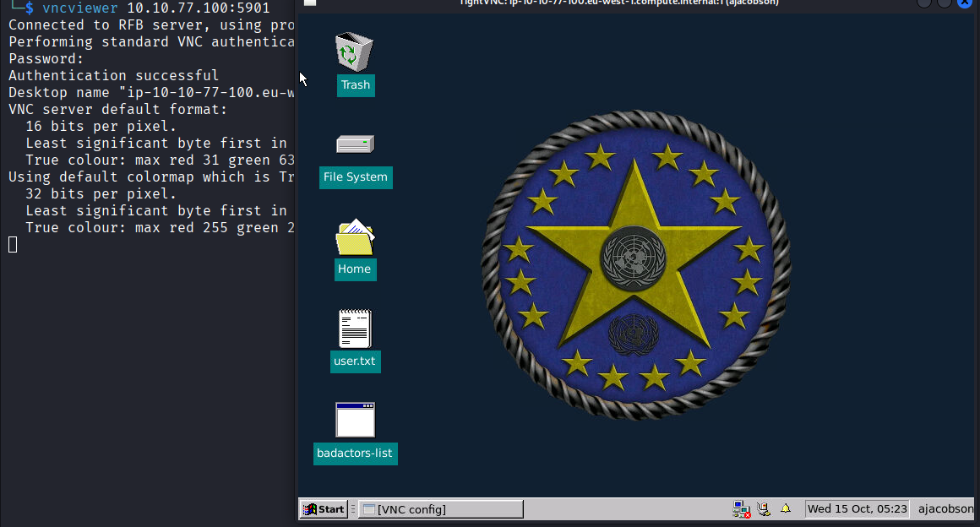Open the Start menu
Viewport: 980px width, 527px height.
coord(324,509)
